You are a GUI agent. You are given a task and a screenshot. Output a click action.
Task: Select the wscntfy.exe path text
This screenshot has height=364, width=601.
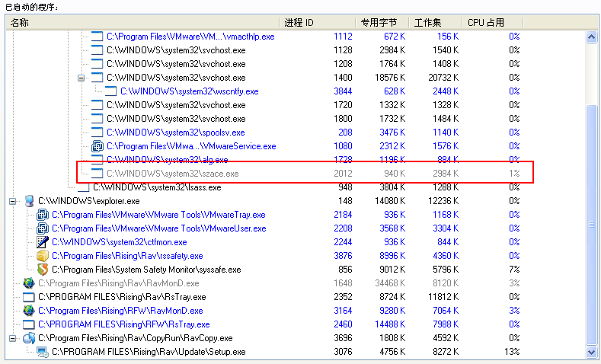click(x=190, y=91)
